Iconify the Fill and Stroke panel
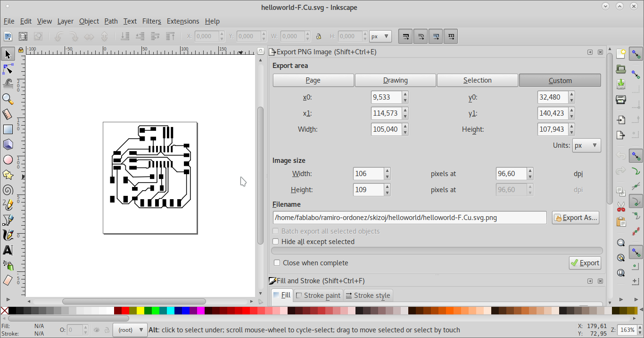The image size is (644, 338). pos(590,281)
